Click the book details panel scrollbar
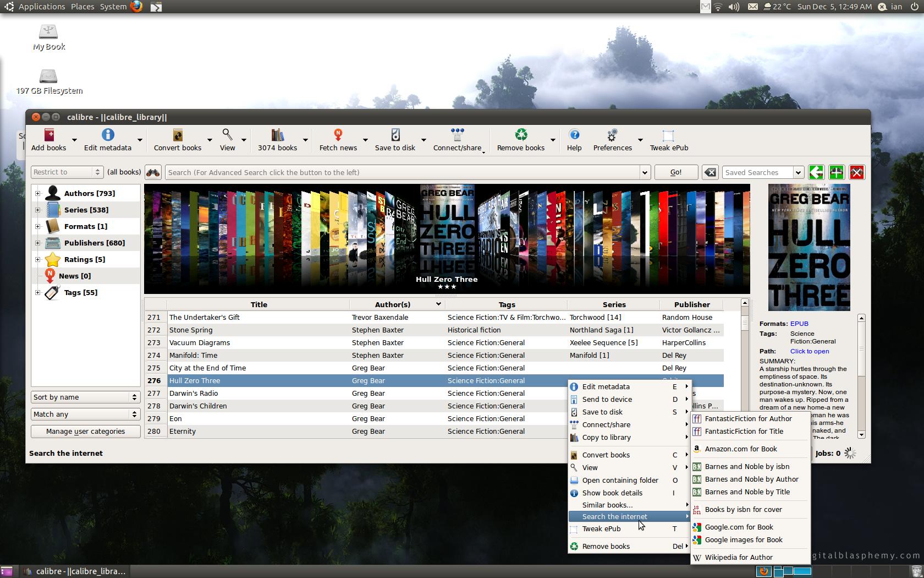Viewport: 924px width, 578px height. click(861, 376)
